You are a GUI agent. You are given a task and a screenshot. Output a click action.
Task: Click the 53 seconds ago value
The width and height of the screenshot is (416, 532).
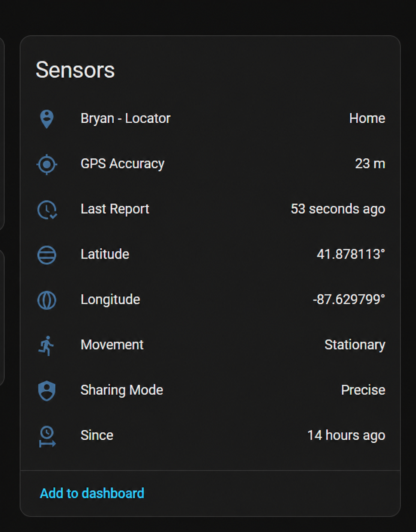click(x=338, y=209)
